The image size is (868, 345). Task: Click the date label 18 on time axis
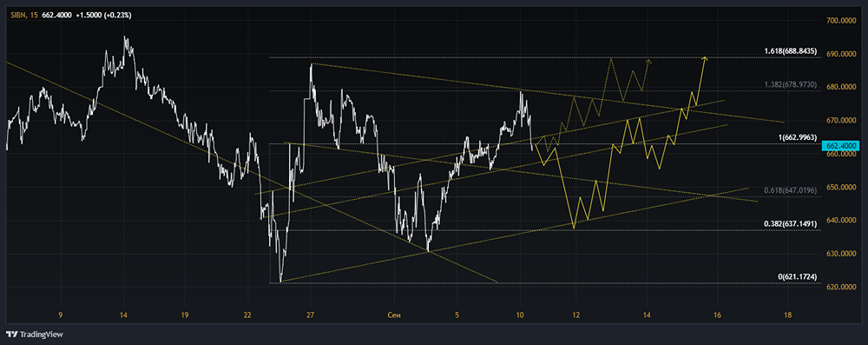[x=788, y=315]
